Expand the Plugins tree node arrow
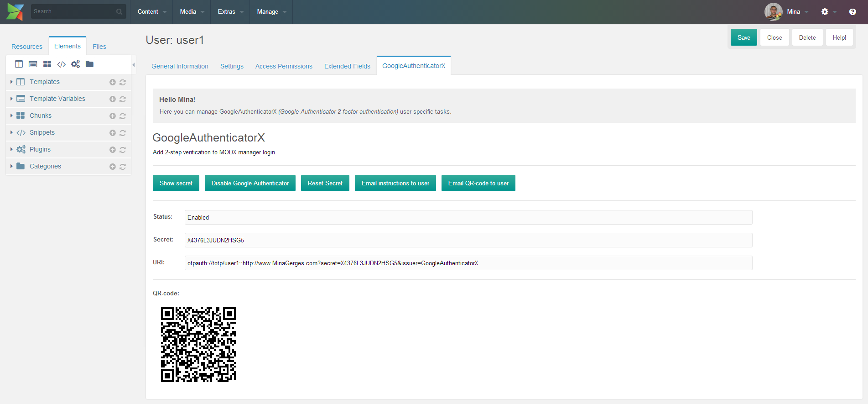 point(11,149)
